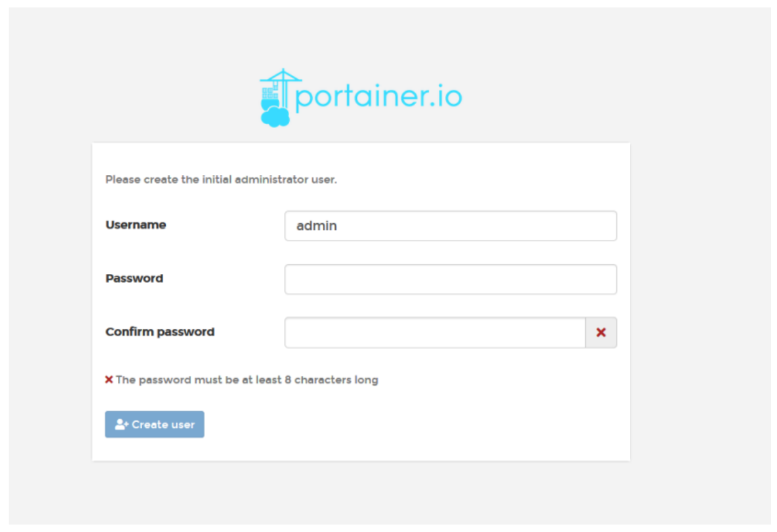This screenshot has height=532, width=777.
Task: Click the right end of the Password field
Action: [x=605, y=280]
